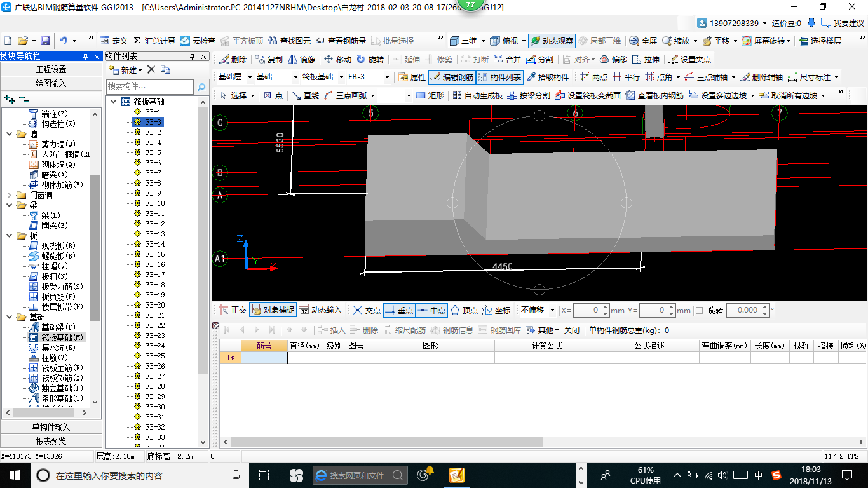Viewport: 868px width, 488px height.
Task: Click 移动 move tool
Action: (337, 59)
